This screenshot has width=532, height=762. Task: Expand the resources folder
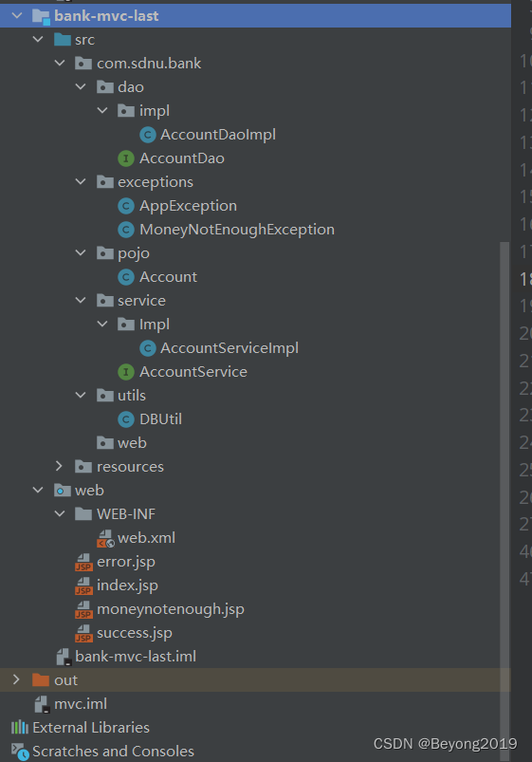[x=60, y=467]
